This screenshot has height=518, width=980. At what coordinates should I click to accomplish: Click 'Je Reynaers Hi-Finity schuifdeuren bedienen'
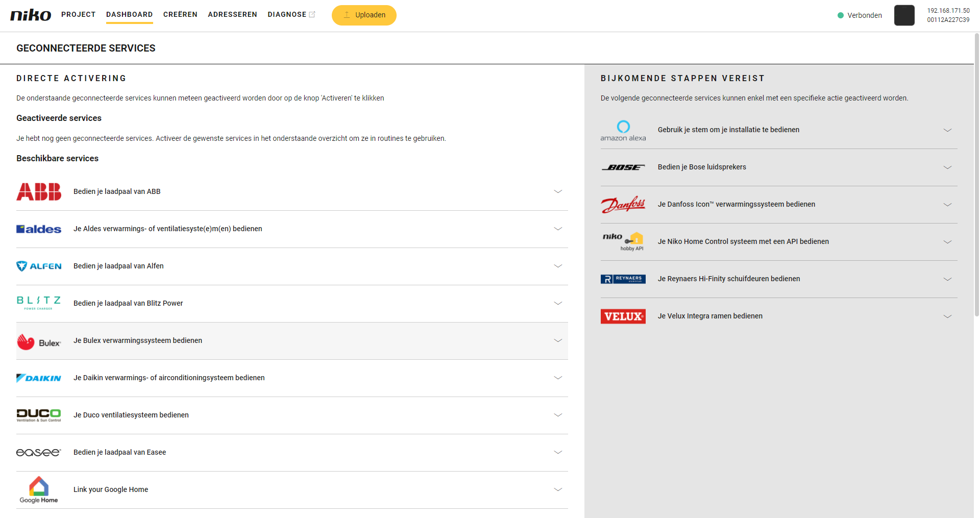(x=729, y=279)
